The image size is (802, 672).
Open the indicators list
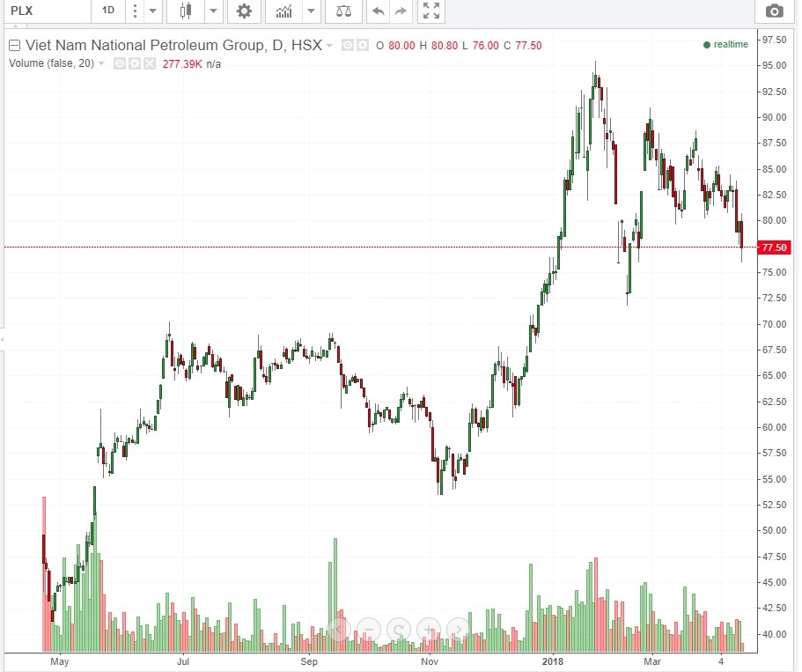click(284, 11)
